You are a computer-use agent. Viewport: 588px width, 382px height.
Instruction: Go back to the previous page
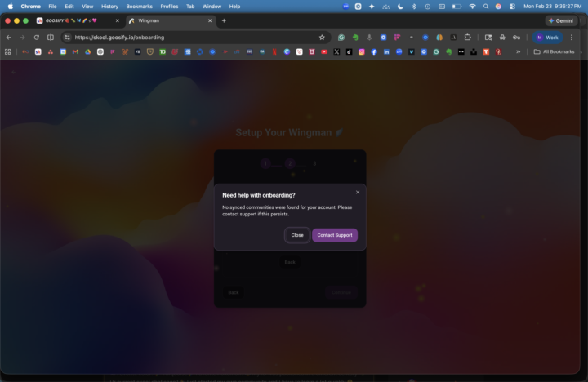(9, 37)
